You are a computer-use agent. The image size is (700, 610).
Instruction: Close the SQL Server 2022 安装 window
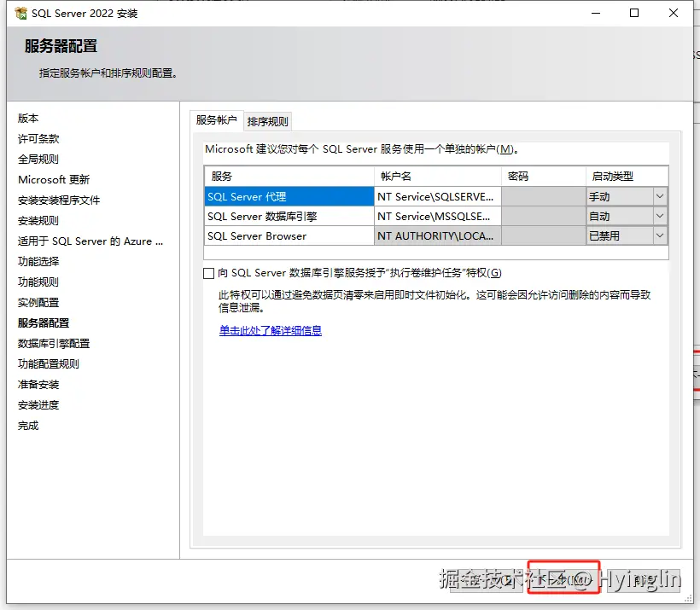[674, 14]
